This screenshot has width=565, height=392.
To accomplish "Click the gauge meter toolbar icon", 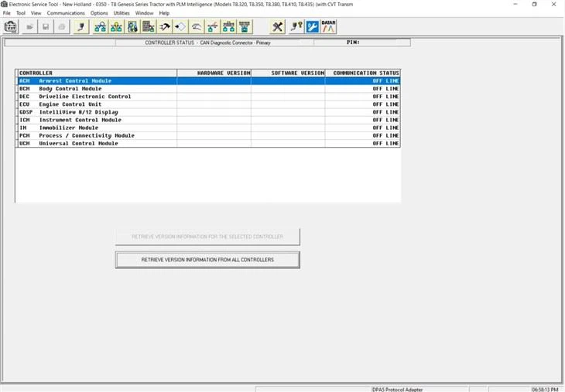I will pyautogui.click(x=197, y=27).
